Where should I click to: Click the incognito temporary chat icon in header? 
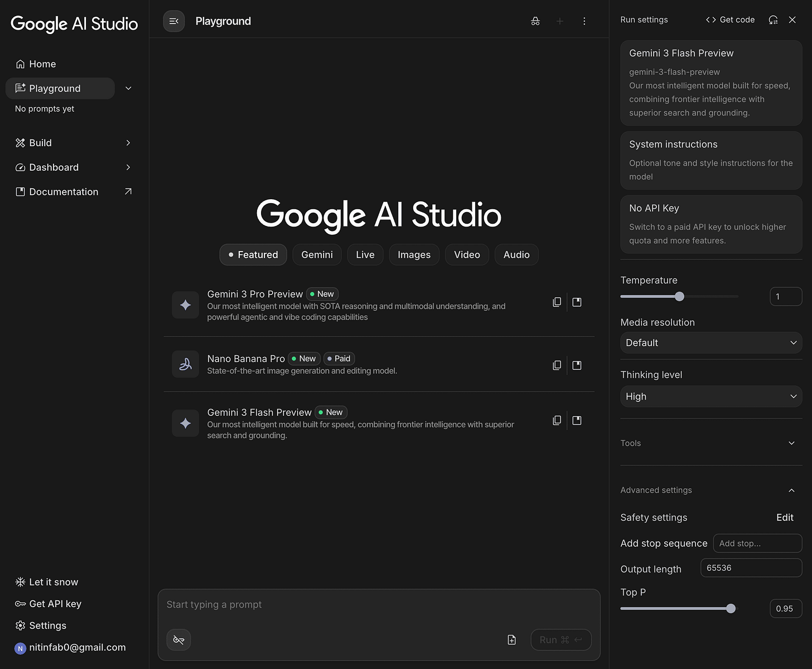coord(535,21)
